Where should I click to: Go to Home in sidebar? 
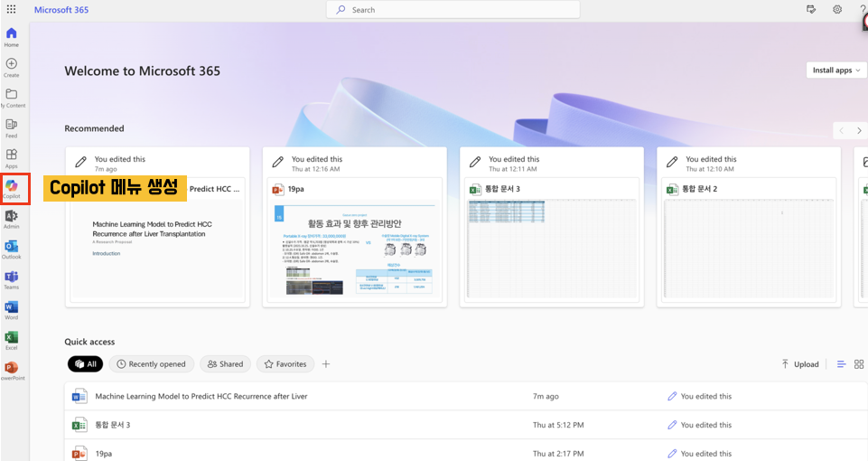[11, 37]
